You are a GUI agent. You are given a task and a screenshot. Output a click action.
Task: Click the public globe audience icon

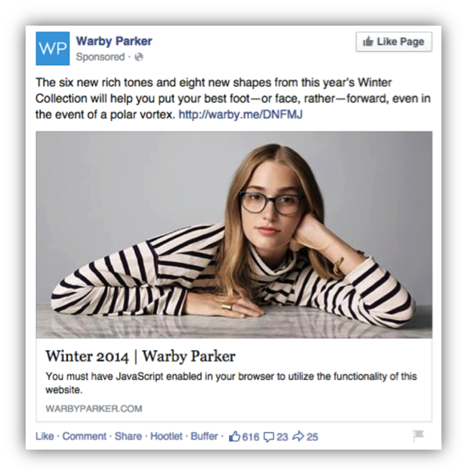(139, 57)
